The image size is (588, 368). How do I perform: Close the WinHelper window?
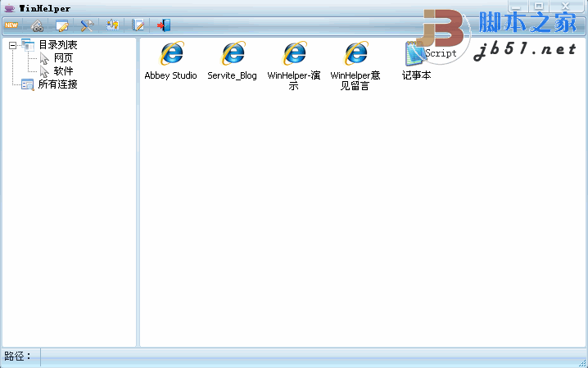pos(566,6)
